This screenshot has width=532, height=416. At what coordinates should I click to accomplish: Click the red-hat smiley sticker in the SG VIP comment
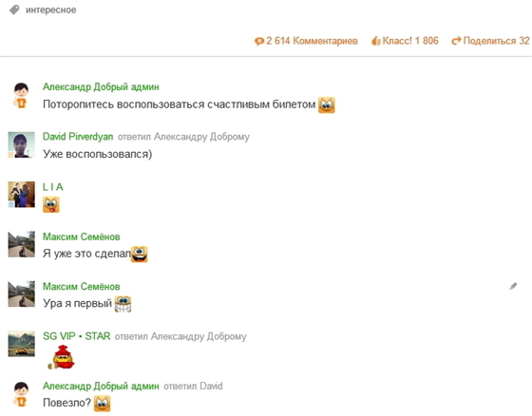62,357
